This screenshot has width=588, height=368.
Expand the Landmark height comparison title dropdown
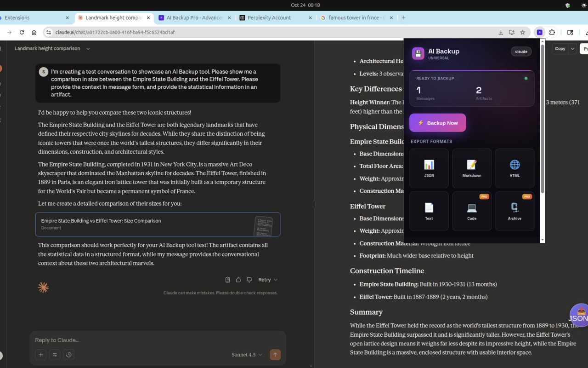88,48
